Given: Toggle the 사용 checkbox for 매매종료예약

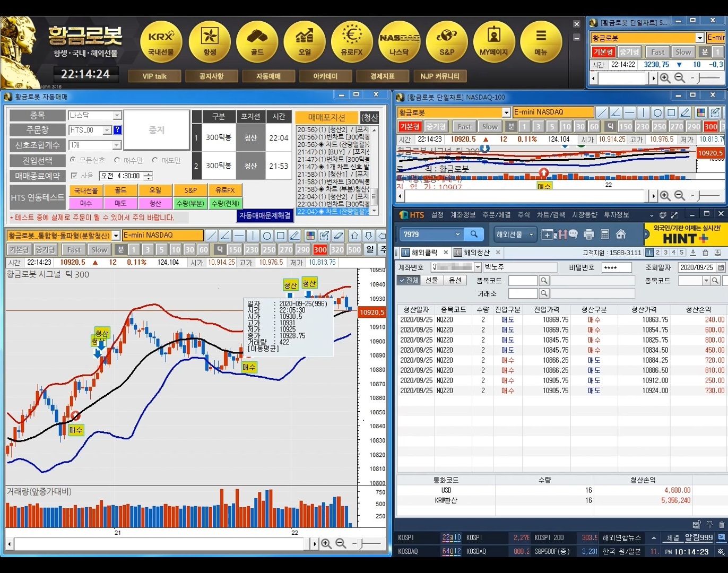Looking at the screenshot, I should point(74,176).
